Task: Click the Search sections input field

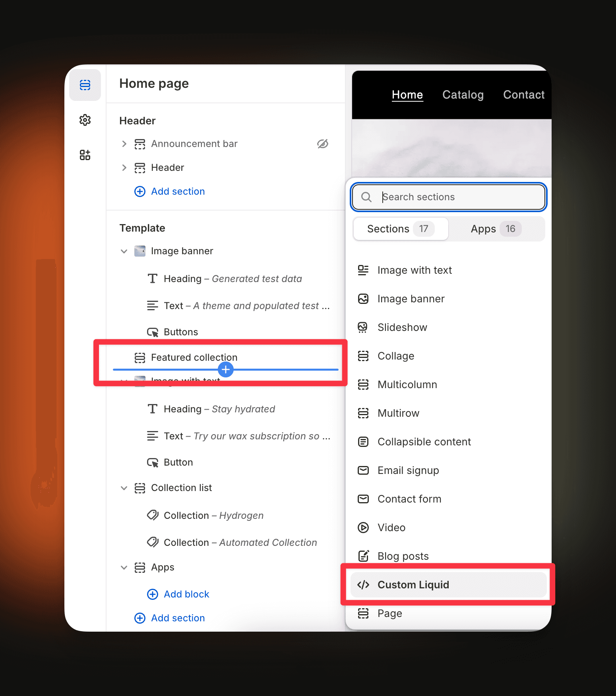Action: coord(449,197)
